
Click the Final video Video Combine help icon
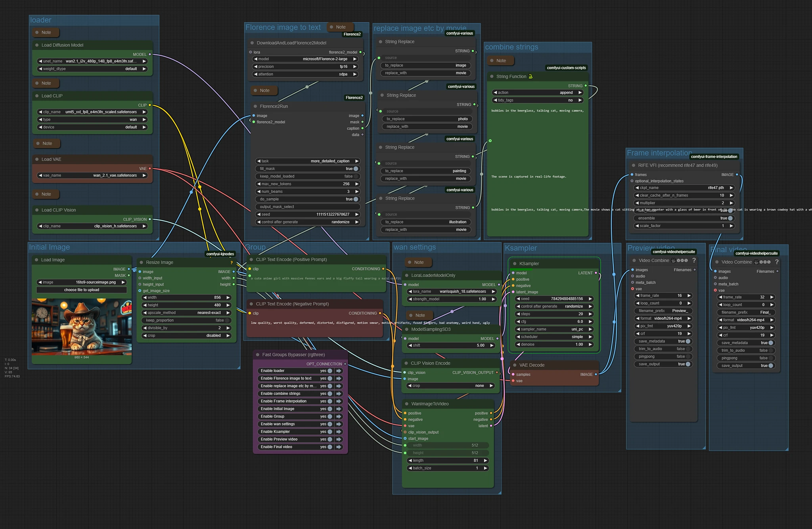point(777,262)
